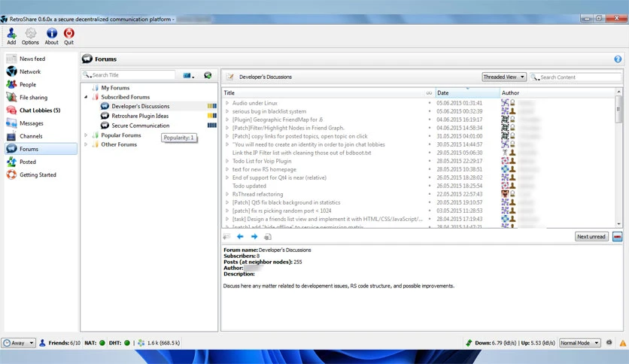
Task: Click the next thread blue arrow
Action: [x=254, y=236]
